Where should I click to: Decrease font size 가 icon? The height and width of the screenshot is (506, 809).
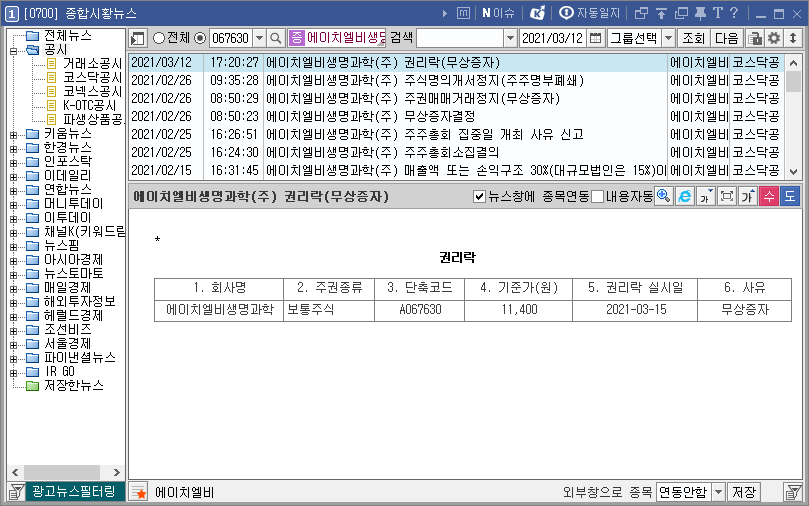tap(706, 196)
